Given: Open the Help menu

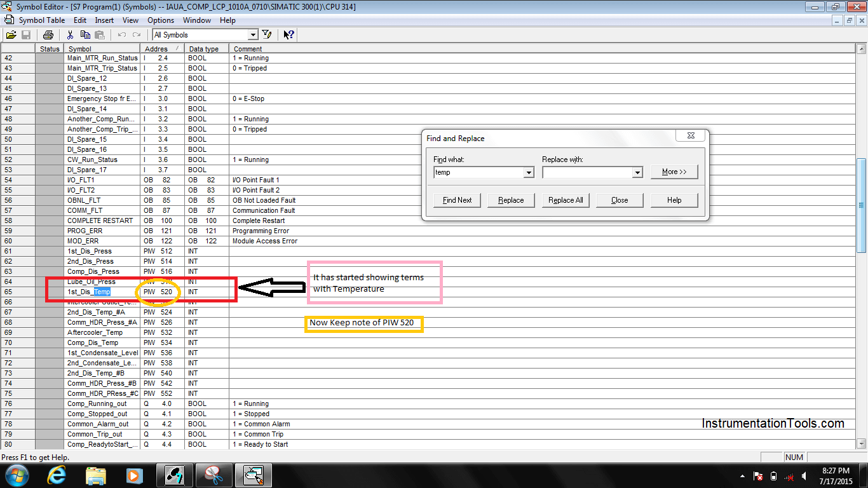Looking at the screenshot, I should 227,20.
